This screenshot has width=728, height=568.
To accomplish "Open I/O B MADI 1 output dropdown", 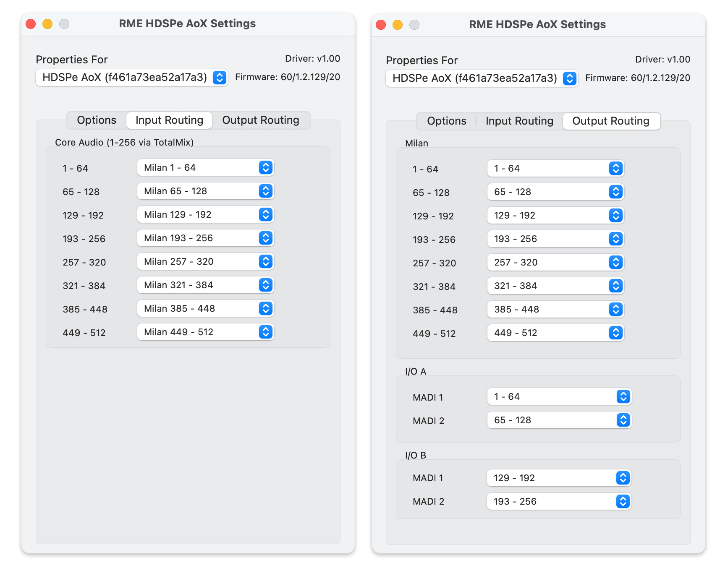I will point(559,478).
